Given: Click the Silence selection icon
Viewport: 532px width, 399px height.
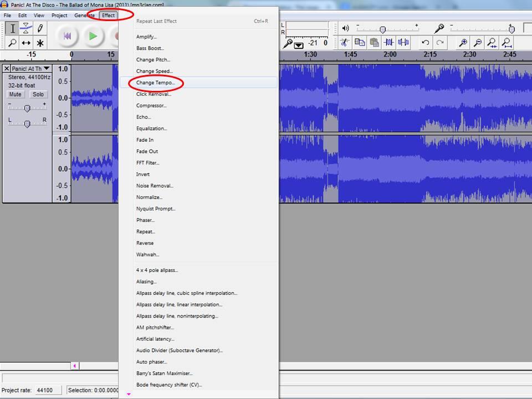Looking at the screenshot, I should tap(403, 43).
